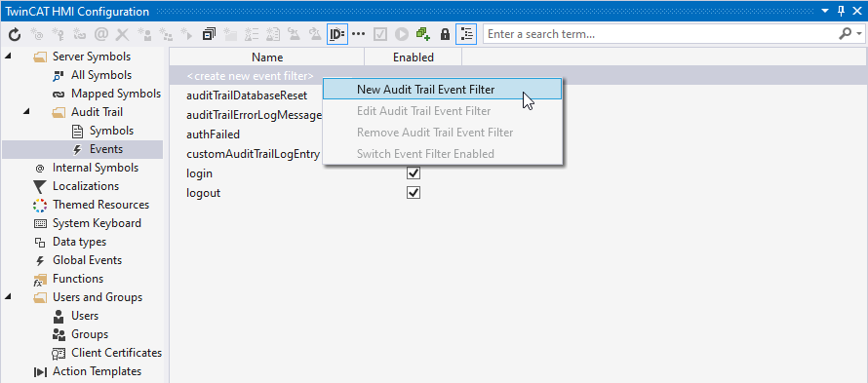
Task: Collapse the Server Symbols tree node
Action: (9, 56)
